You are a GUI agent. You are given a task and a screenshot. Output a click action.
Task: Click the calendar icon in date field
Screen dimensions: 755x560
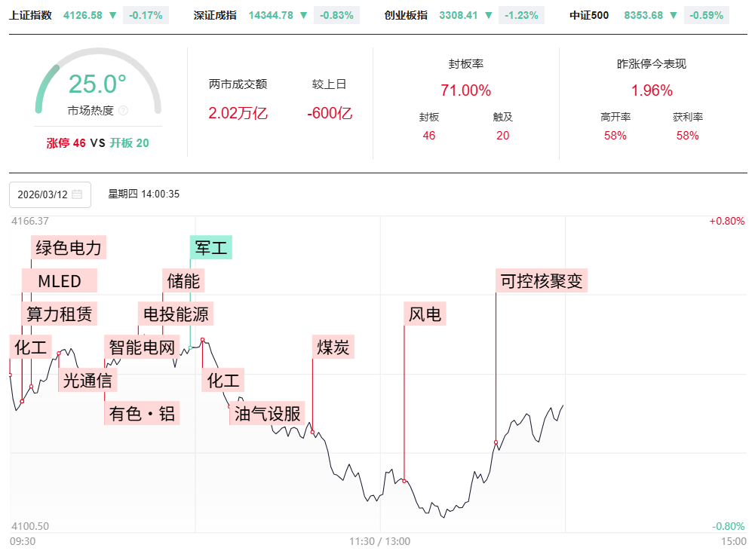click(x=77, y=194)
